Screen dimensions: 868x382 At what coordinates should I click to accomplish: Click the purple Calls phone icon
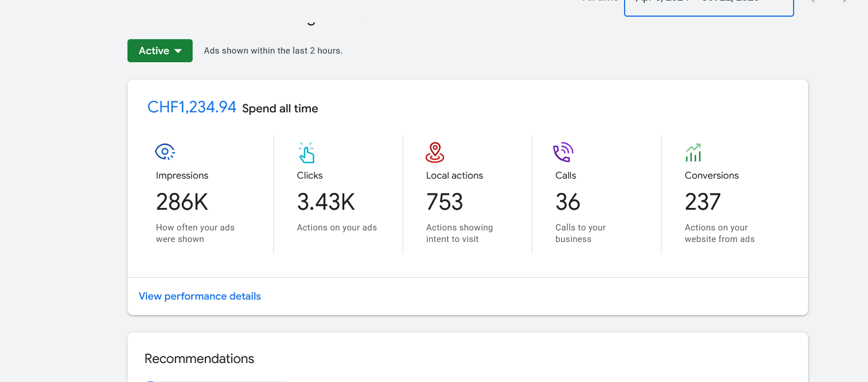563,153
